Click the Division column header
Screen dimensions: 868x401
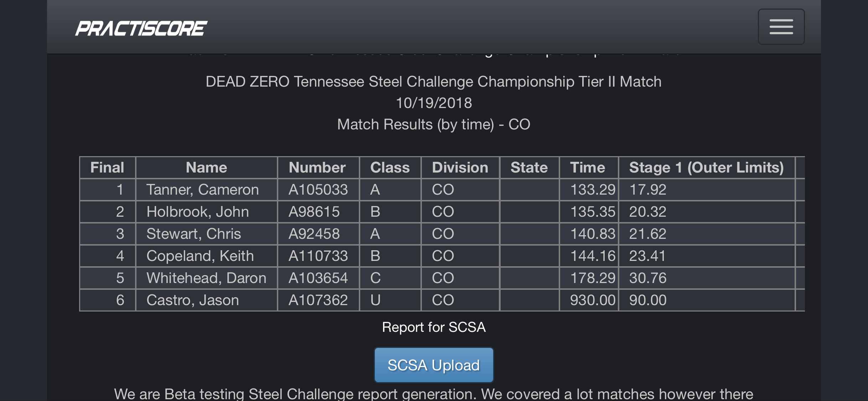click(460, 168)
